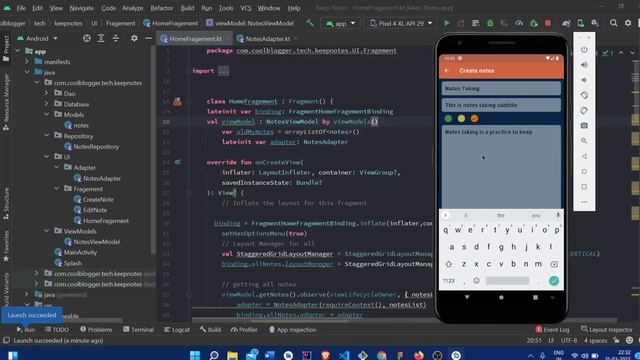The width and height of the screenshot is (640, 360).
Task: Collapse the ViewModels package
Action: pos(47,231)
